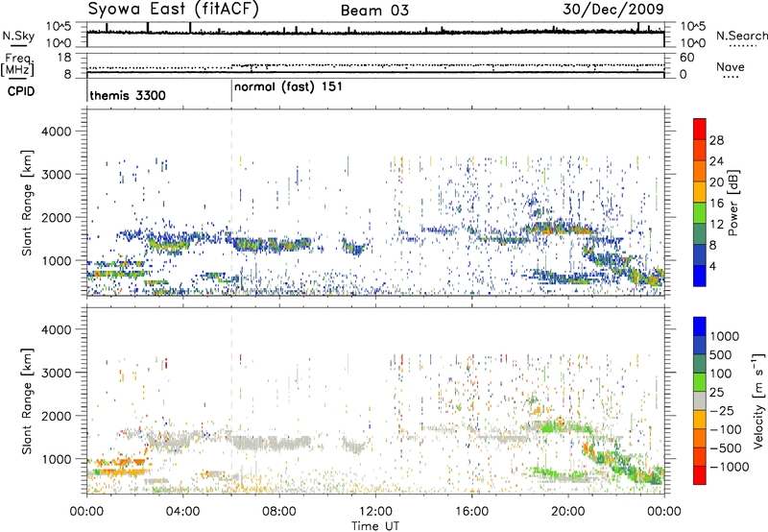Click the left '10^5' noise axis tick
768x532 pixels.
[59, 26]
